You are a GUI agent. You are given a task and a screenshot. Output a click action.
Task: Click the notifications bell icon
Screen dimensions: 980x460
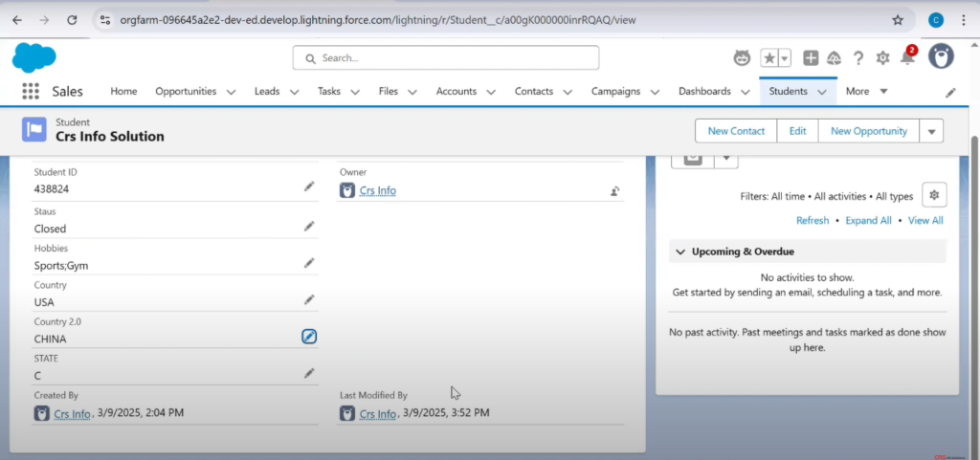907,58
